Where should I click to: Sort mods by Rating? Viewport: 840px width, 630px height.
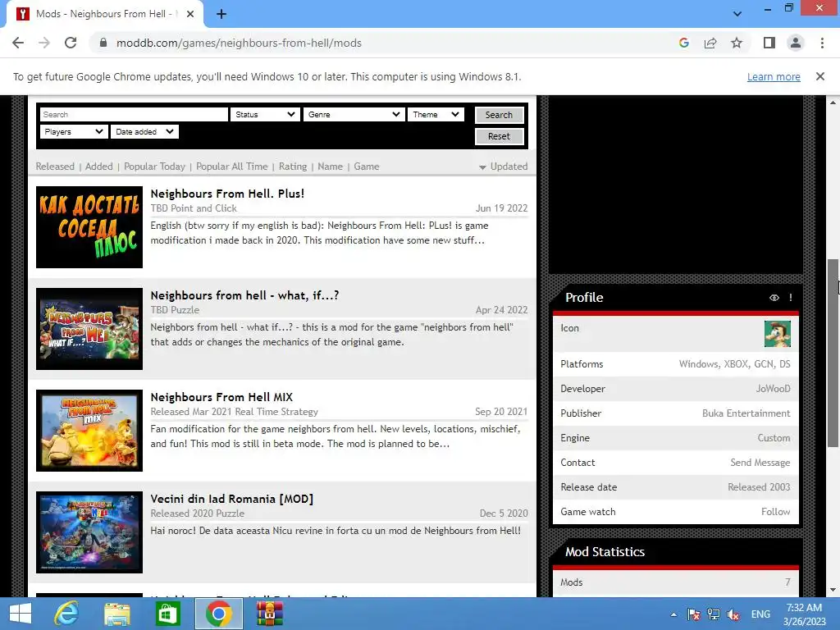(293, 166)
